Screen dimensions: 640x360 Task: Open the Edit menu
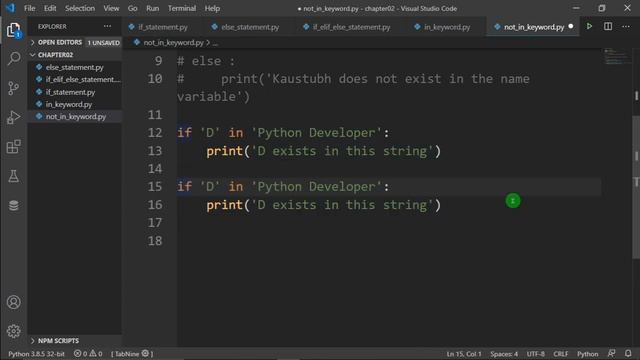click(x=50, y=8)
